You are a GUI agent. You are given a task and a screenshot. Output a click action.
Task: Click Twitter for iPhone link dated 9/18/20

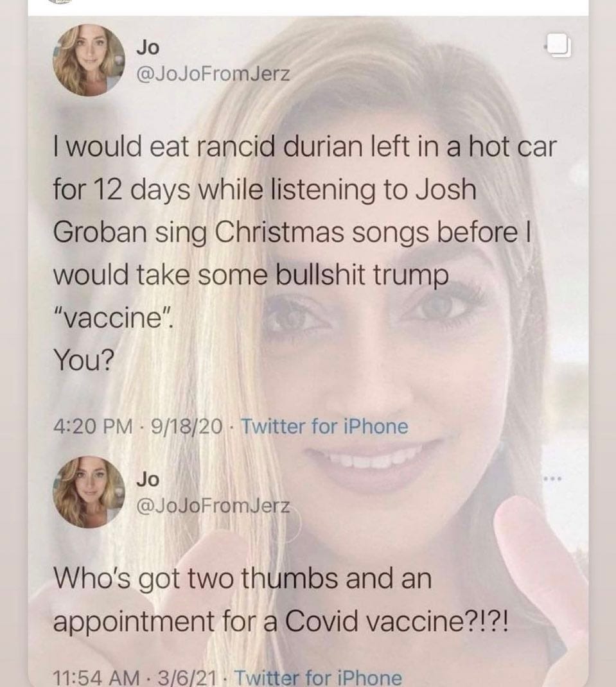coord(325,426)
